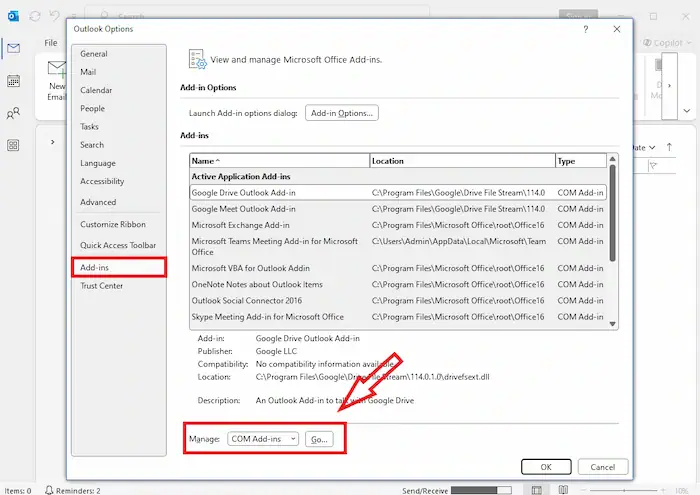Screen dimensions: 700x495
Task: Click the Search box in Outlook title bar
Action: 257,16
